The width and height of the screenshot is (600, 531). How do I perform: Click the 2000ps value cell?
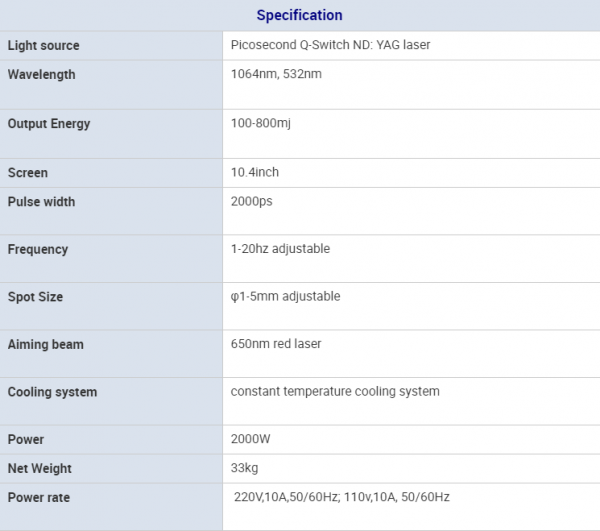coord(252,202)
